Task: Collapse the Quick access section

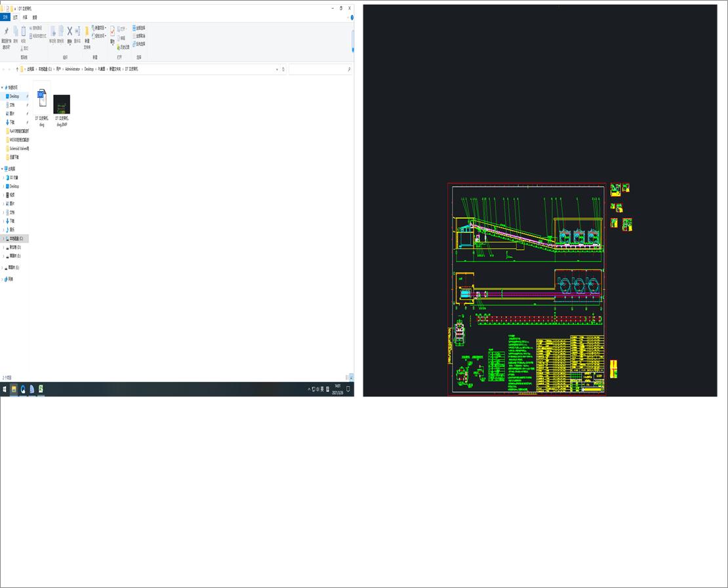Action: (3, 87)
